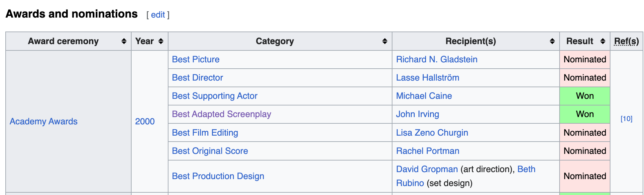
Task: Click the Awards and nominations heading
Action: tap(71, 14)
